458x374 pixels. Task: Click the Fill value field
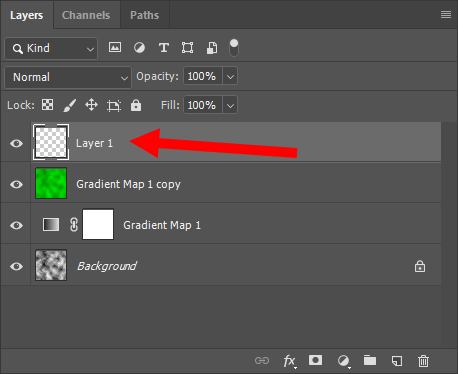[x=202, y=105]
